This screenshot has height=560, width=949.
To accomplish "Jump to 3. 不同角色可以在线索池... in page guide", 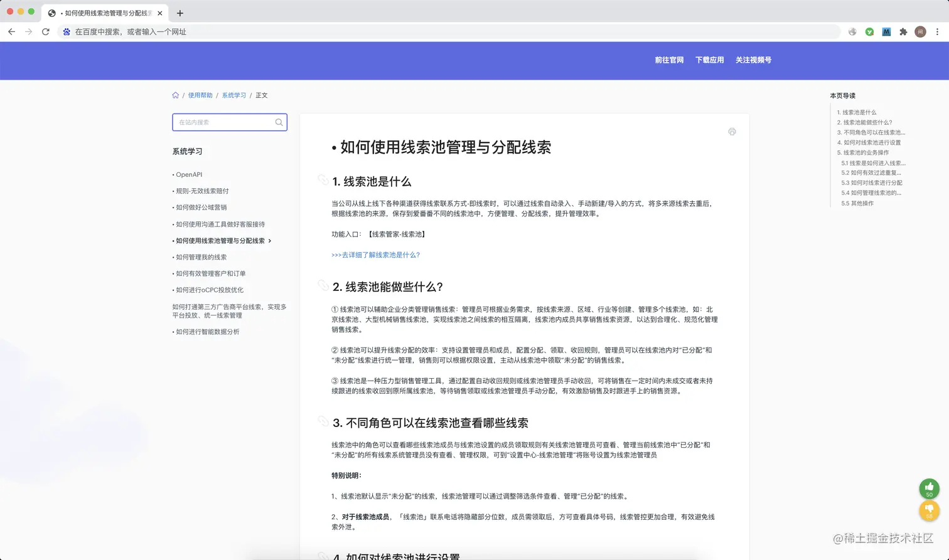I will [x=871, y=132].
